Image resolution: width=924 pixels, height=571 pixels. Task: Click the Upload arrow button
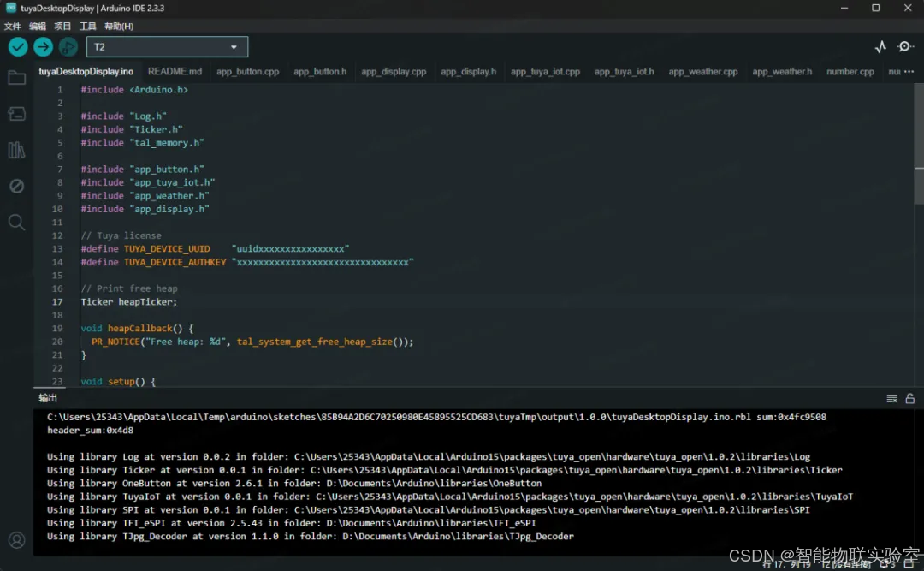click(43, 46)
